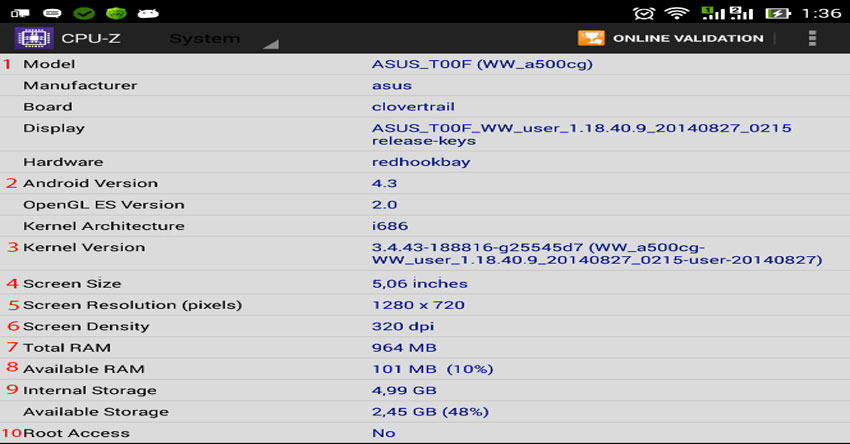Tap the SIM 1 signal strength icon
850x444 pixels.
712,12
